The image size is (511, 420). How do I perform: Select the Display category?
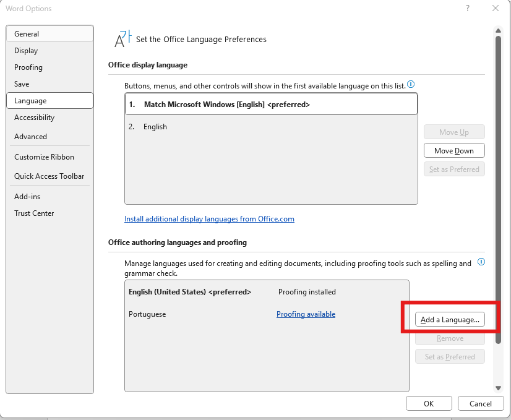(49, 51)
